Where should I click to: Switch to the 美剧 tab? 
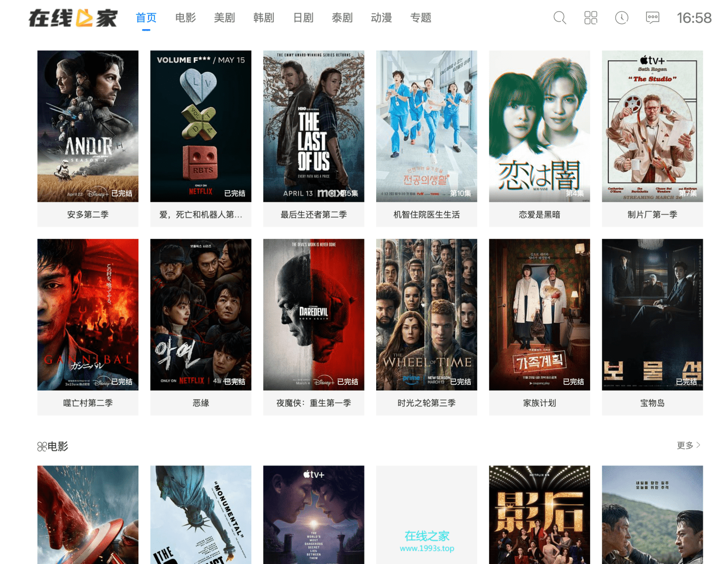[x=224, y=18]
